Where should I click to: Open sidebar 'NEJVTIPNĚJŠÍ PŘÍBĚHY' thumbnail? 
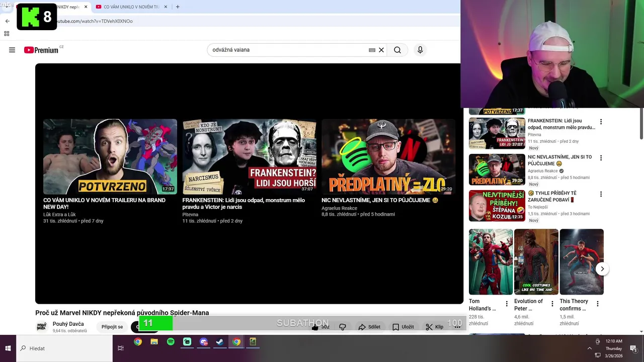coord(497,206)
